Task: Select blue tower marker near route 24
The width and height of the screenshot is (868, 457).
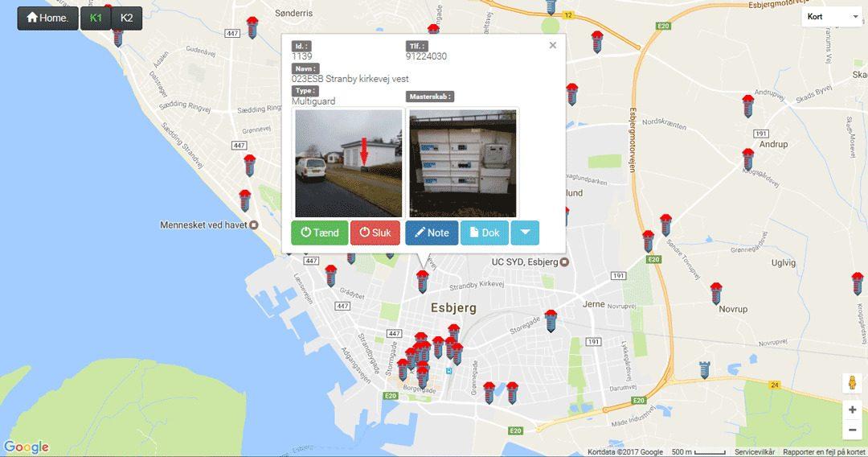Action: tap(704, 369)
